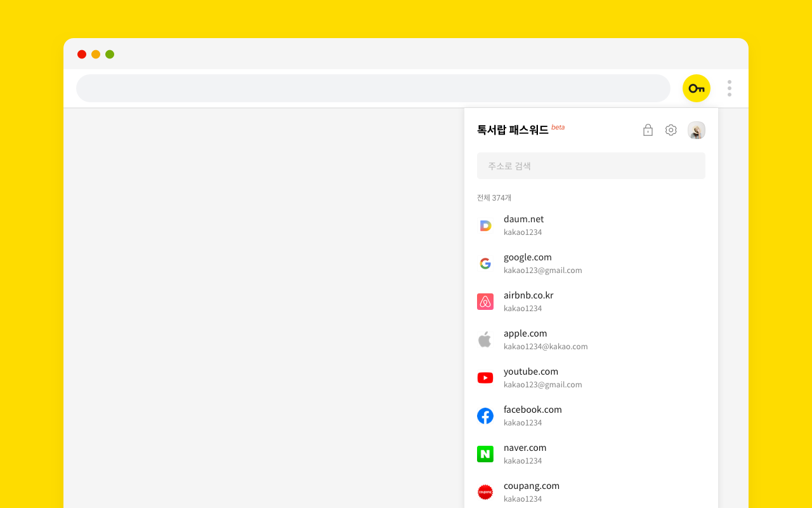Open the lock icon in the popup header
Screen dimensions: 812x508
(x=648, y=130)
